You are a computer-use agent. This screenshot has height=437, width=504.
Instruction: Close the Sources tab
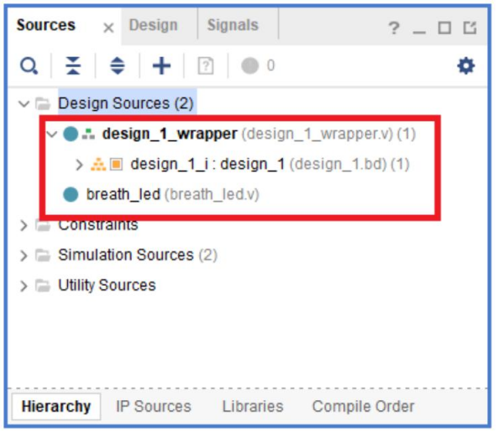tap(108, 28)
